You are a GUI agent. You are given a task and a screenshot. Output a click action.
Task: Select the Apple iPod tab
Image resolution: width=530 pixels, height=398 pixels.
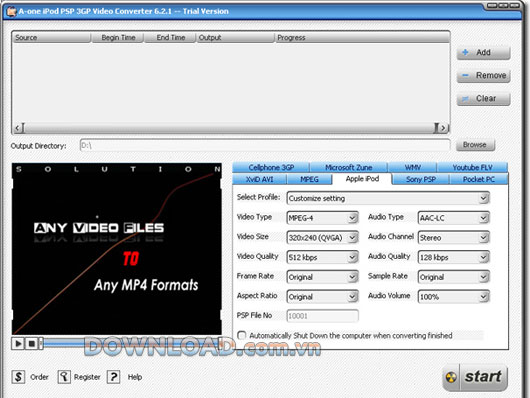click(362, 179)
